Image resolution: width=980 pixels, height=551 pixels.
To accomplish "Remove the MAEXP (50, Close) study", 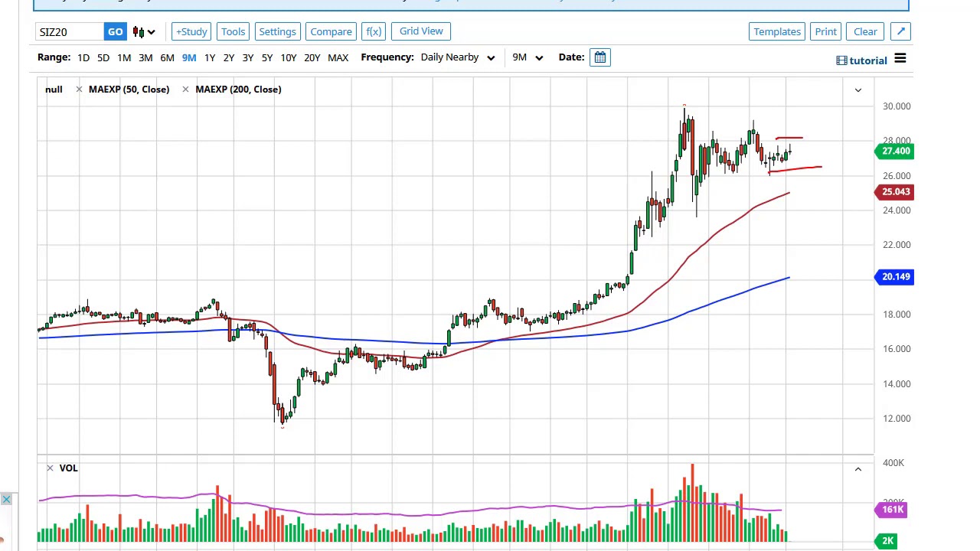I will (x=79, y=90).
